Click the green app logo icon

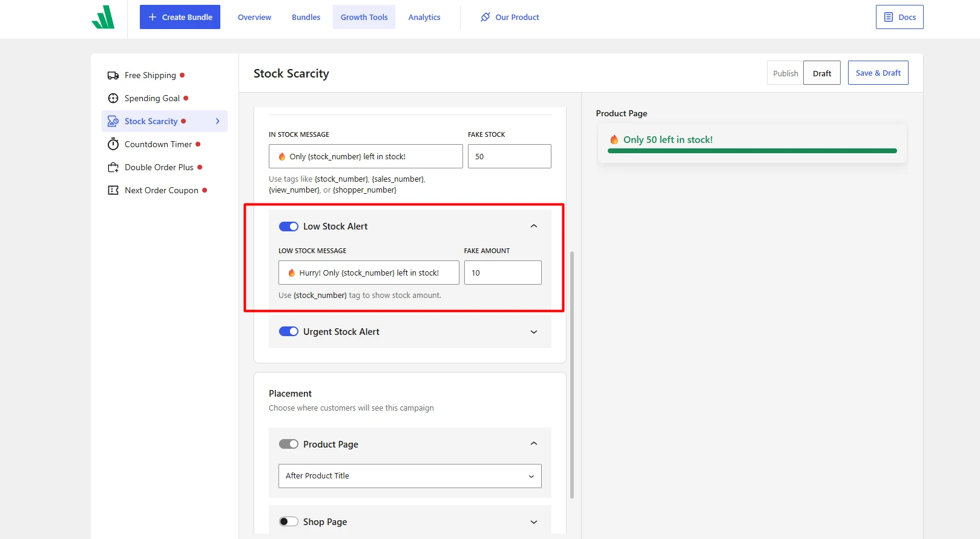click(103, 17)
